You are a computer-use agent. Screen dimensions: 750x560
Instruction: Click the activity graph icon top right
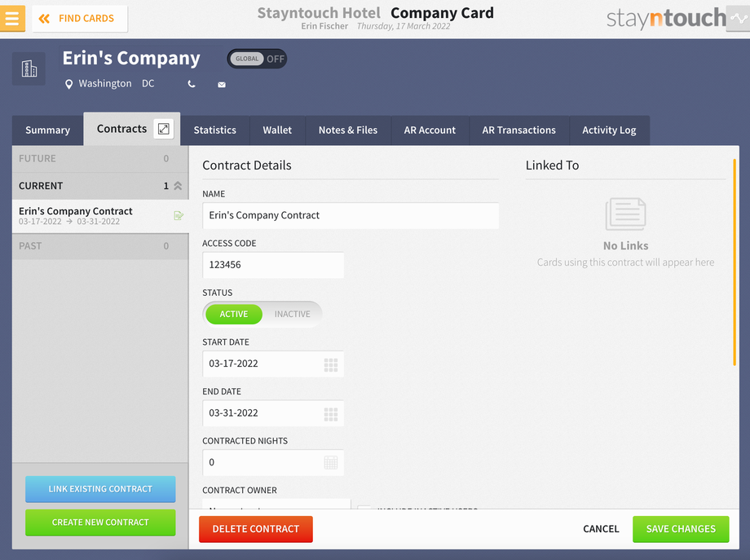click(738, 19)
